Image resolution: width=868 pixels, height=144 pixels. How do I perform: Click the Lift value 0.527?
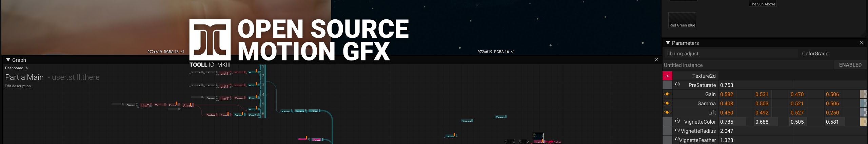coord(797,113)
